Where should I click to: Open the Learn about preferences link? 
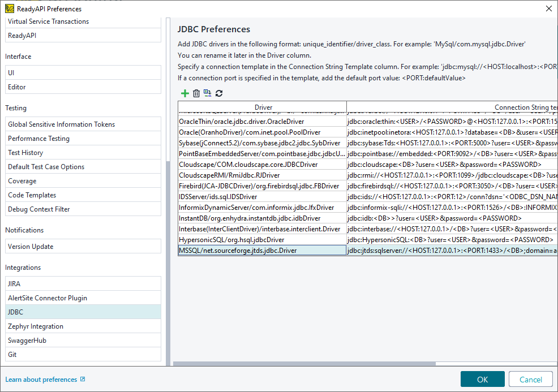[x=41, y=379]
